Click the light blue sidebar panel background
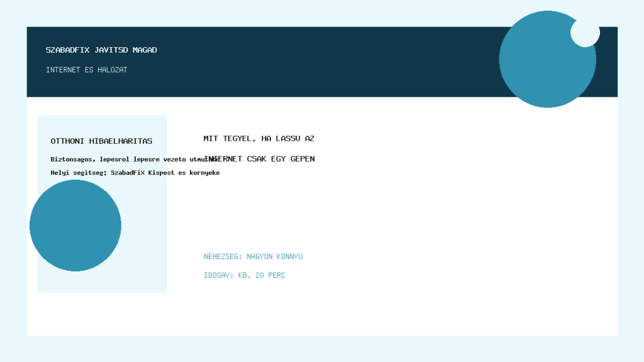Screen dimensions: 644x362 pyautogui.click(x=144, y=246)
